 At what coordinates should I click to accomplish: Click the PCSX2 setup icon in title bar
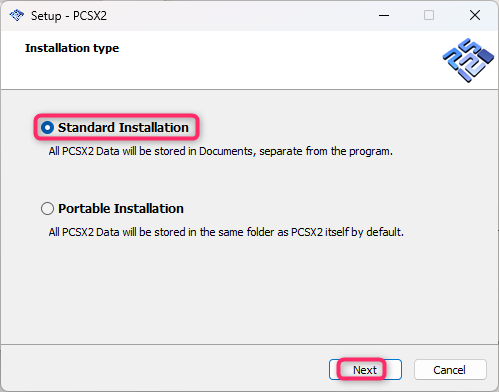coord(17,15)
